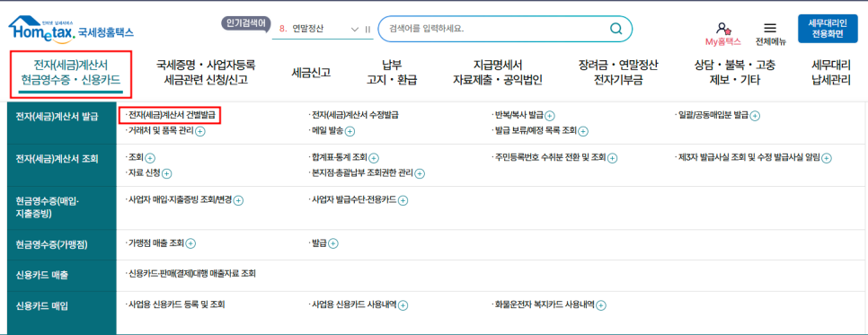The height and width of the screenshot is (335, 868).
Task: Select the 전자(세금)계산서 현금영수증·신용카드 menu
Action: pos(71,73)
